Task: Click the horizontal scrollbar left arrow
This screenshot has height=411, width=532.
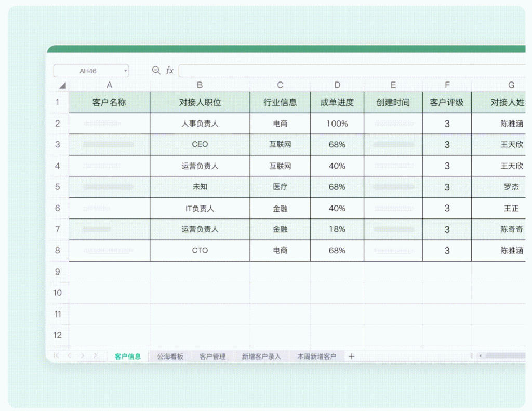Action: pos(481,356)
